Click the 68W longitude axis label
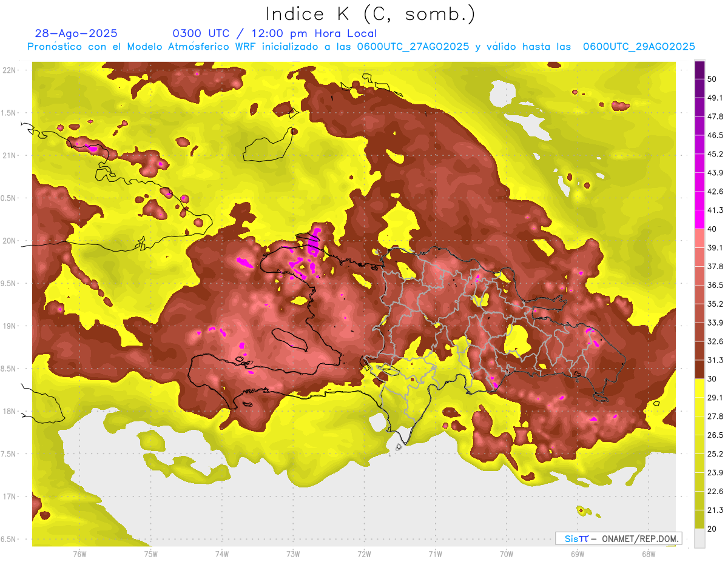728x562 pixels. coord(649,554)
